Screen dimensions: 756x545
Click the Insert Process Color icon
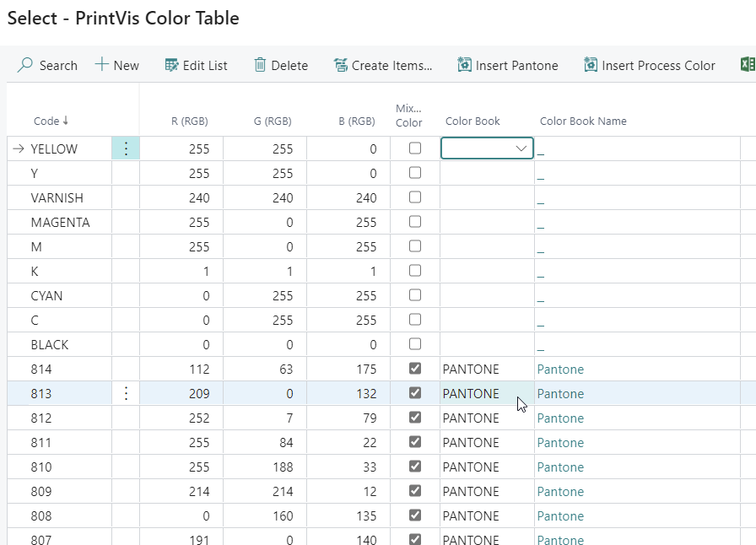pyautogui.click(x=591, y=65)
